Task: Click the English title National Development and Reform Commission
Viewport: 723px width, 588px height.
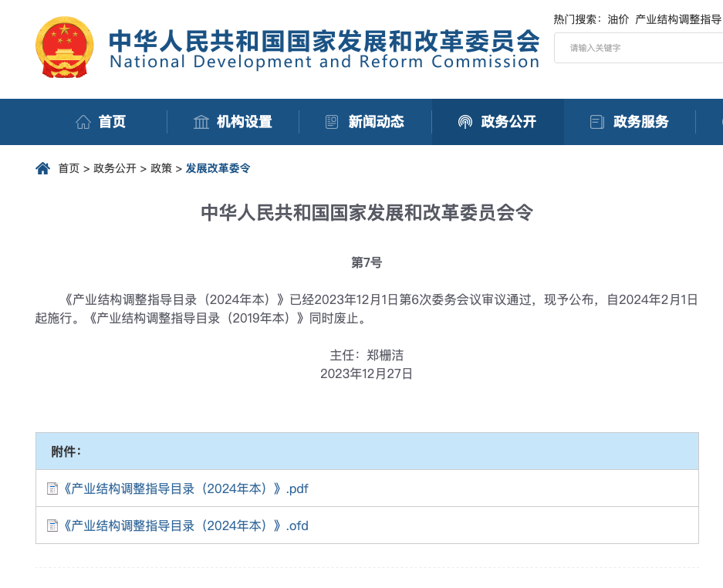Action: (x=324, y=62)
